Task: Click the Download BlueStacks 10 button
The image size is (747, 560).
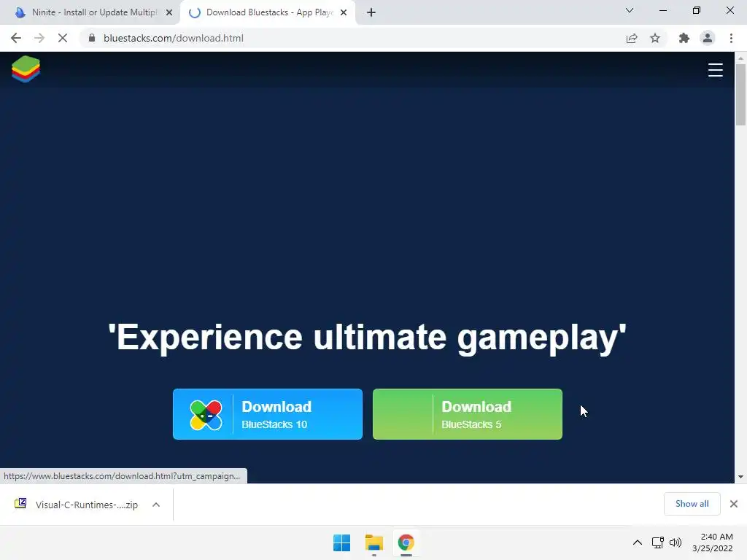Action: point(267,414)
